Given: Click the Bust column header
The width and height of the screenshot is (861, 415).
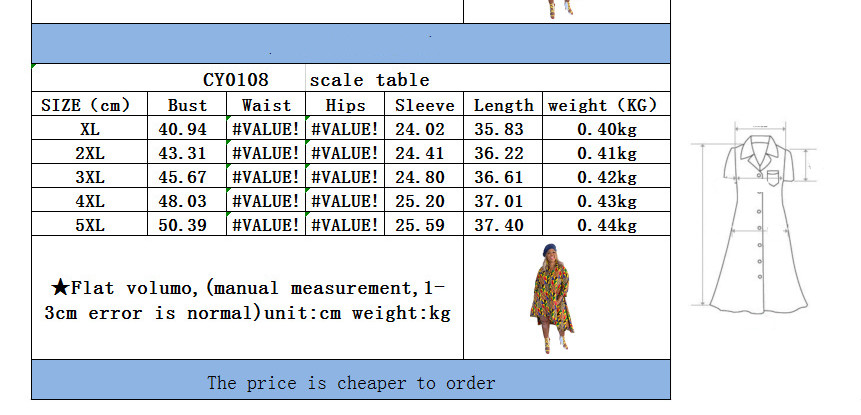Looking at the screenshot, I should [187, 105].
